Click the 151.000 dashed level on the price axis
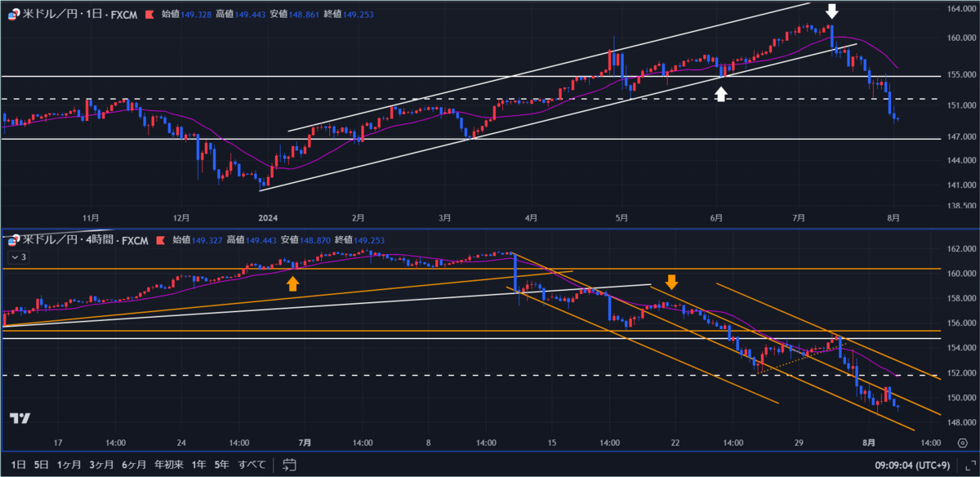This screenshot has width=980, height=477. point(963,105)
